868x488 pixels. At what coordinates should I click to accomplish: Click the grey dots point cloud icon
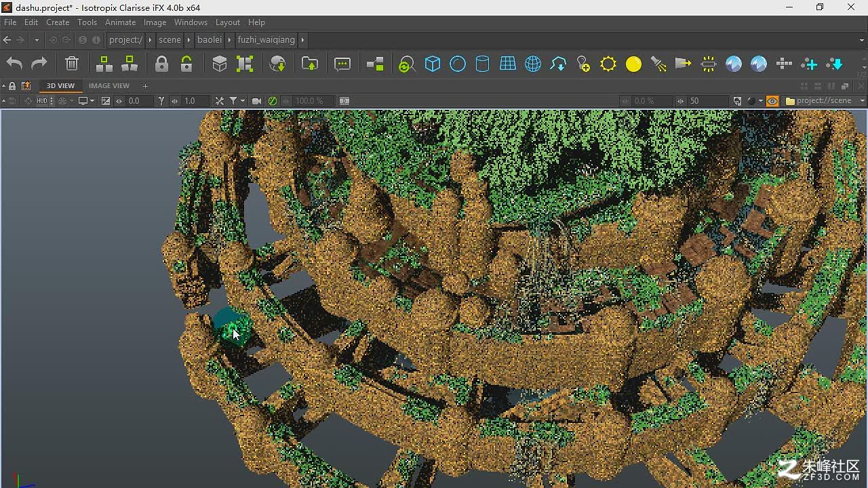(784, 64)
